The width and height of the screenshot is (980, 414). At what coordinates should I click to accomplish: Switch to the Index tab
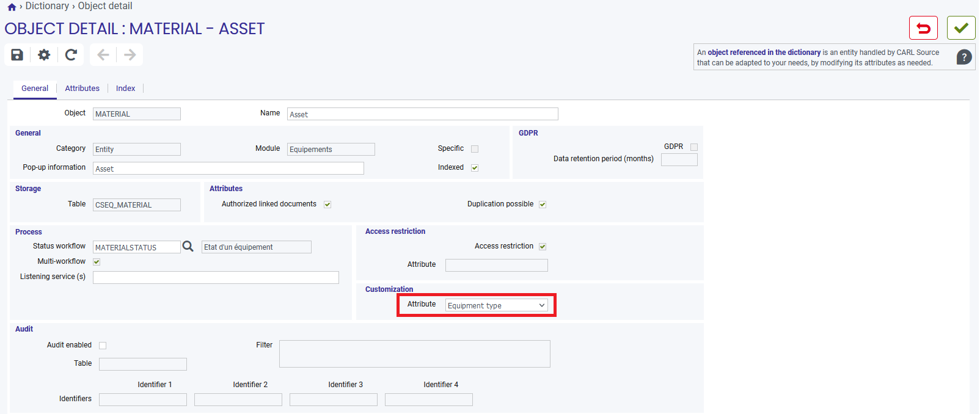125,89
